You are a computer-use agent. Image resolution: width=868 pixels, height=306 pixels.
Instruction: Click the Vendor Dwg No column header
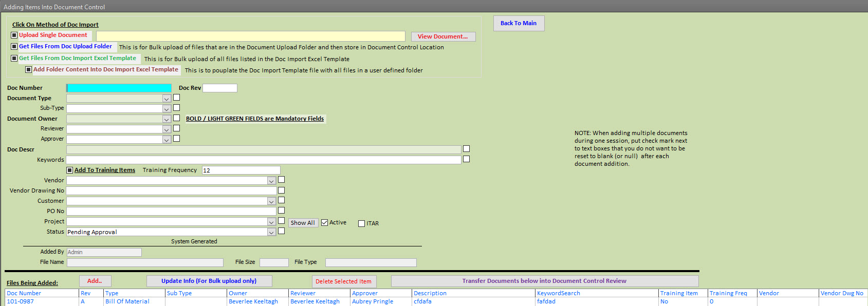(x=843, y=294)
